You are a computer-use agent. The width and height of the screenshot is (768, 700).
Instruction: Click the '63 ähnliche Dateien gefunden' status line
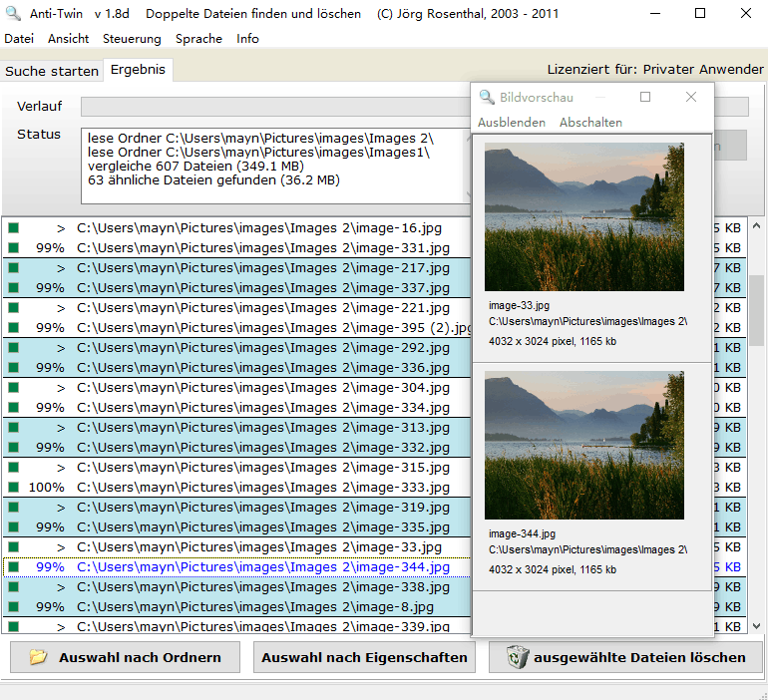pos(213,180)
